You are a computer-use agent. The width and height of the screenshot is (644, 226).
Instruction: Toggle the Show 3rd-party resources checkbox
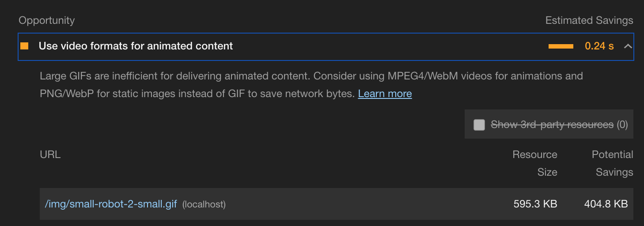tap(479, 125)
